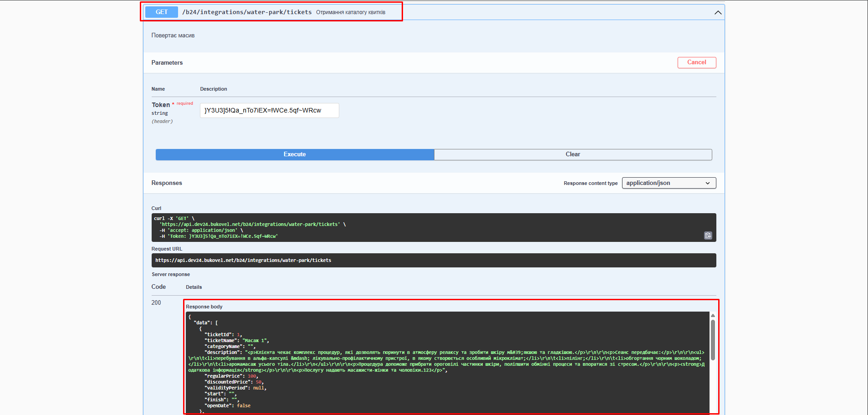Image resolution: width=868 pixels, height=415 pixels.
Task: Click the arrow of application/json select box
Action: [708, 183]
